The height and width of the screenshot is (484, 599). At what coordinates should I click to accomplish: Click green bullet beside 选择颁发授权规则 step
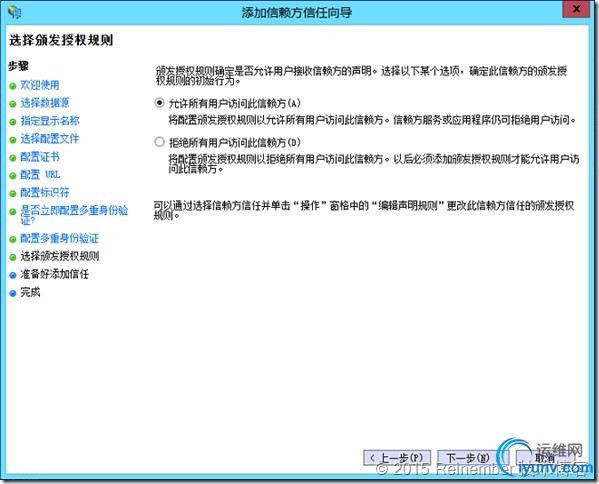(13, 257)
